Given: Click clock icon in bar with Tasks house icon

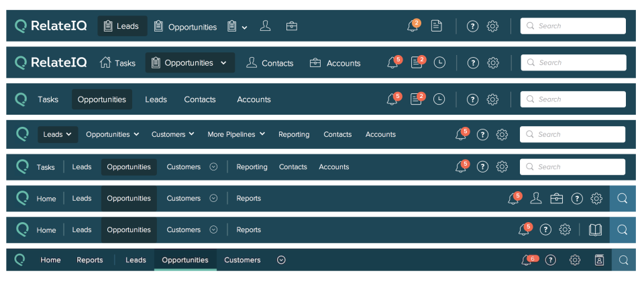Looking at the screenshot, I should click(439, 63).
